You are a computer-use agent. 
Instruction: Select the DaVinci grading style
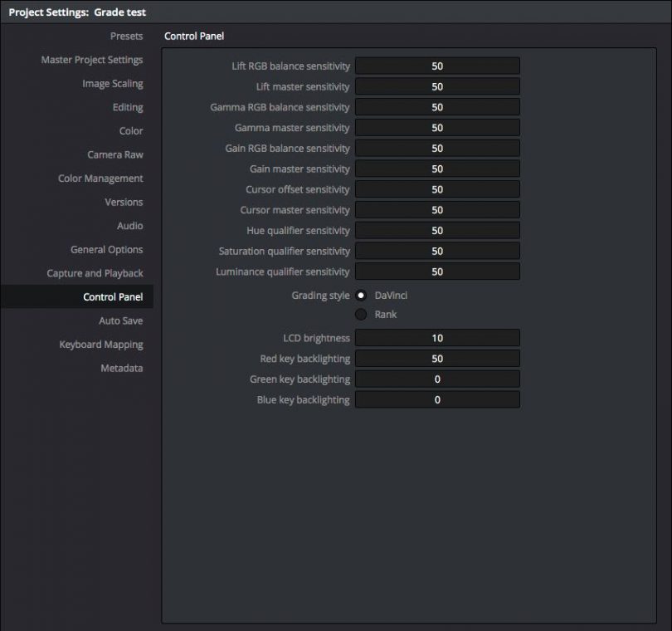361,295
